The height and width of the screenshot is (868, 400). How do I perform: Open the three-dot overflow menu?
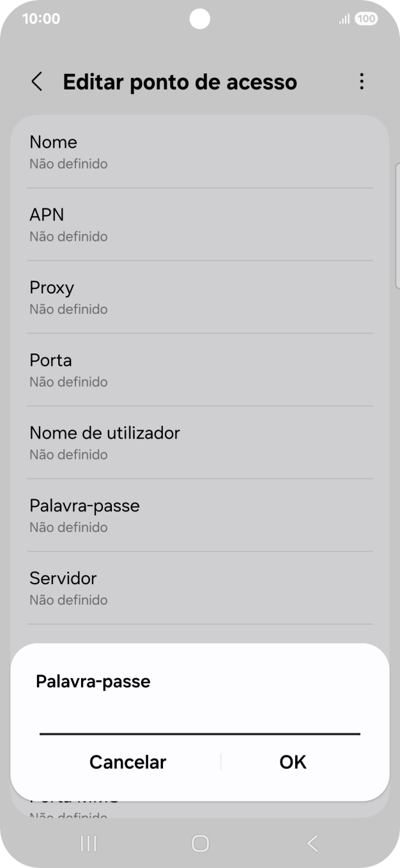coord(362,81)
